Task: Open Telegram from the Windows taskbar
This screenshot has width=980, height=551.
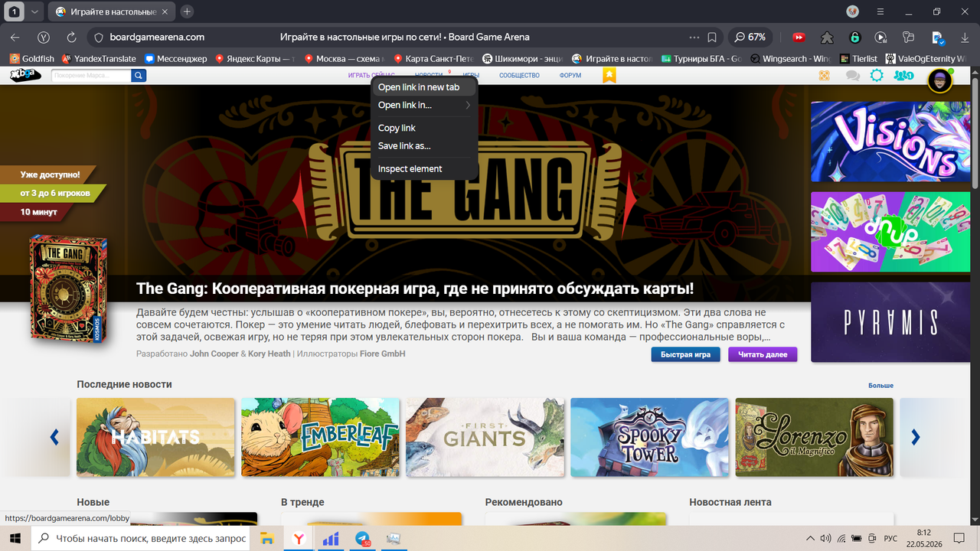Action: click(x=363, y=539)
